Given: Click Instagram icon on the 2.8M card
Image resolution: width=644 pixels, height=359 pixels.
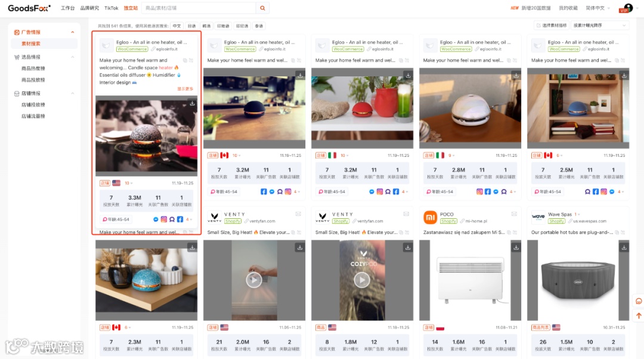Looking at the screenshot, I should coord(479,191).
